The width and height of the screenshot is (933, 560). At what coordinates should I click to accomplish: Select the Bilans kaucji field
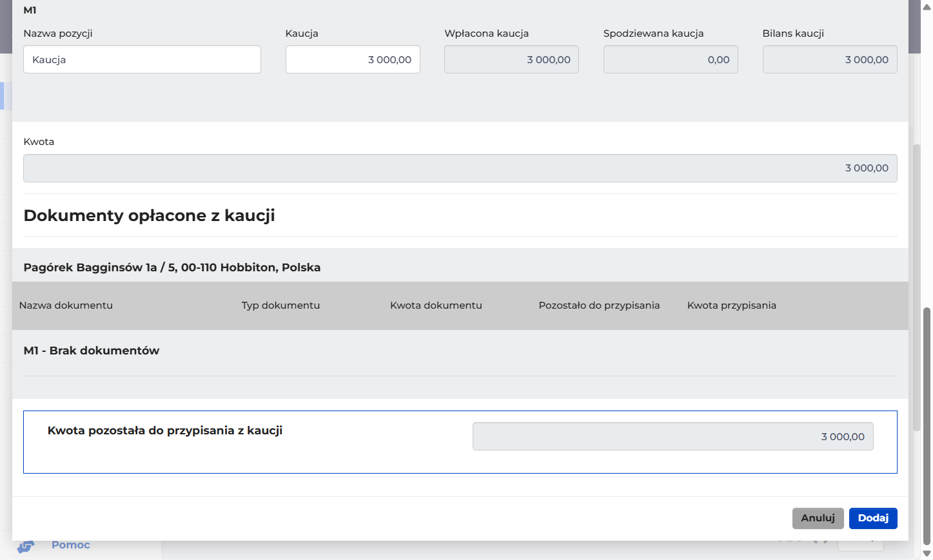pyautogui.click(x=830, y=59)
